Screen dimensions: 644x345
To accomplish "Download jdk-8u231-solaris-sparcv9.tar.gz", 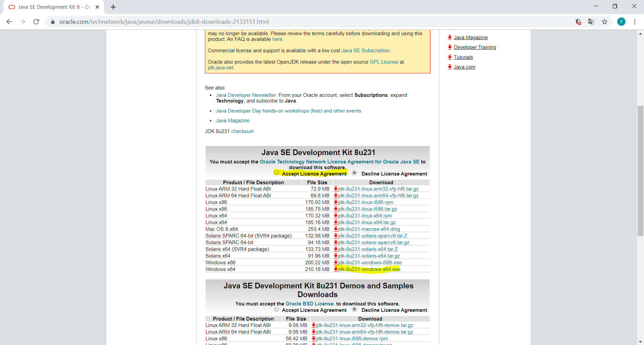I will click(x=374, y=243).
